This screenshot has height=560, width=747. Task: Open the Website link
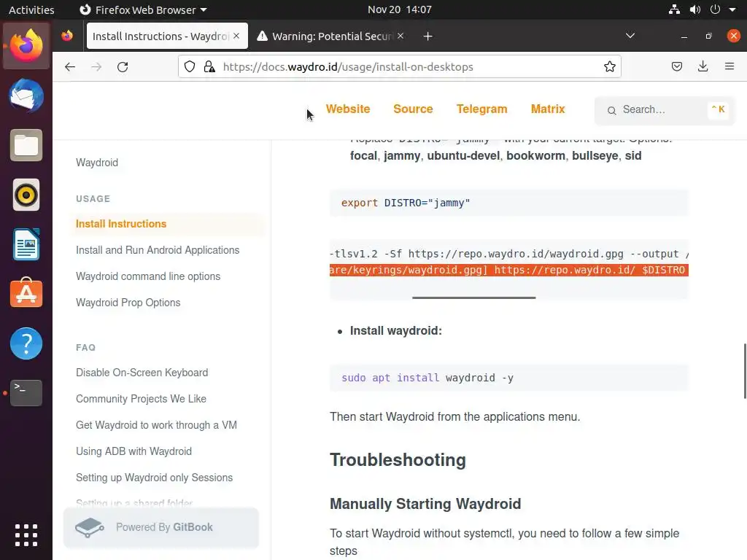[x=348, y=109]
